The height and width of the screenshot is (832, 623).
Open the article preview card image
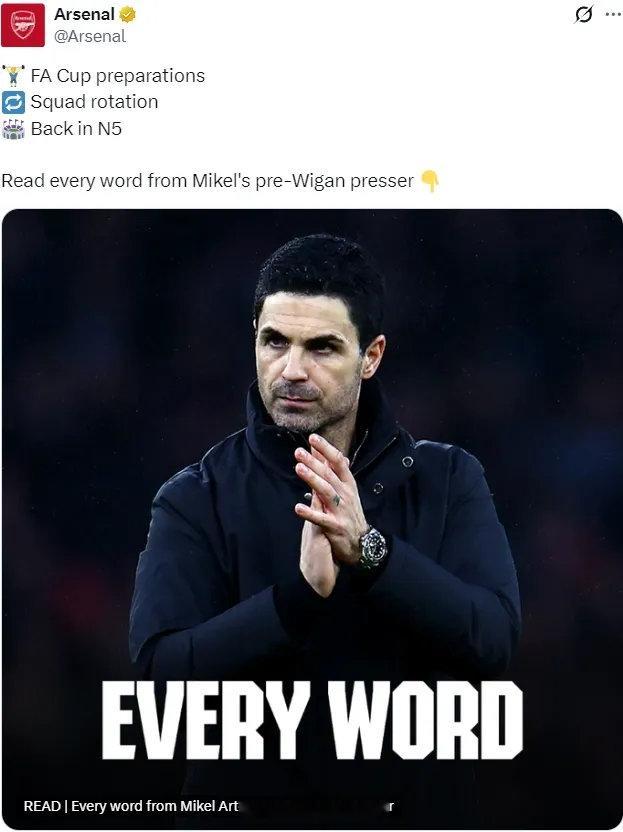(312, 519)
